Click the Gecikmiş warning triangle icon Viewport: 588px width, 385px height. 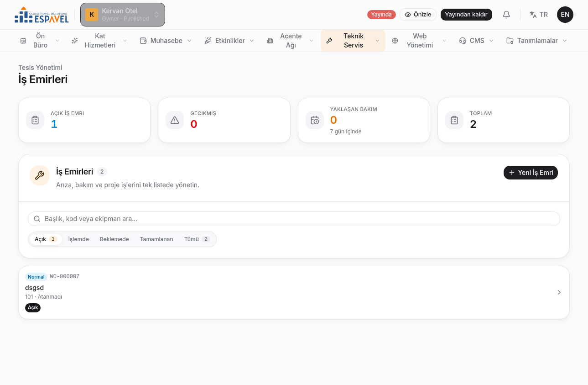tap(175, 120)
